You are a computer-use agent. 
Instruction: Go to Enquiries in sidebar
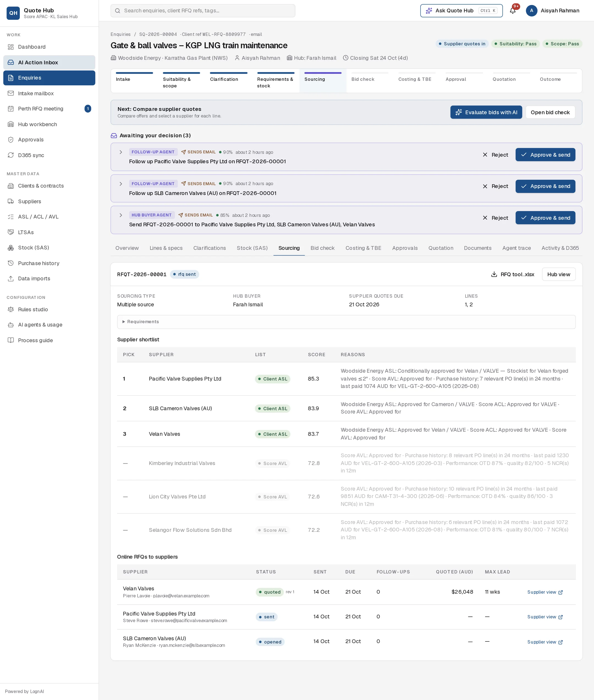tap(49, 78)
